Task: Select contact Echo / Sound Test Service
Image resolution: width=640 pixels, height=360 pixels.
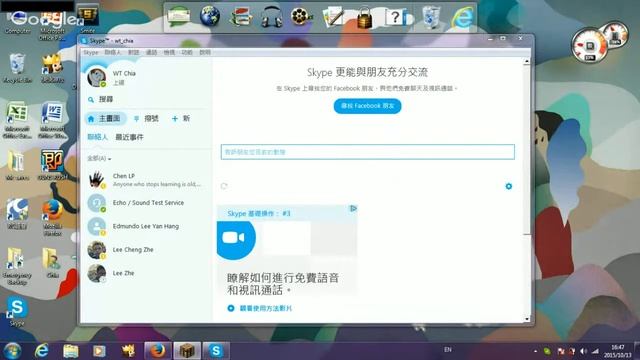Action: 146,203
